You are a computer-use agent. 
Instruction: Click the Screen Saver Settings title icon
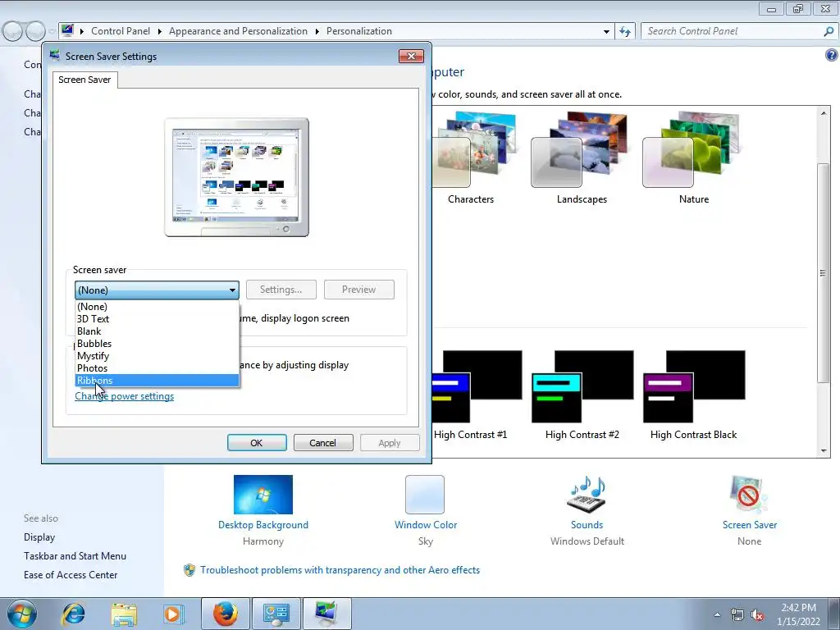click(x=55, y=55)
